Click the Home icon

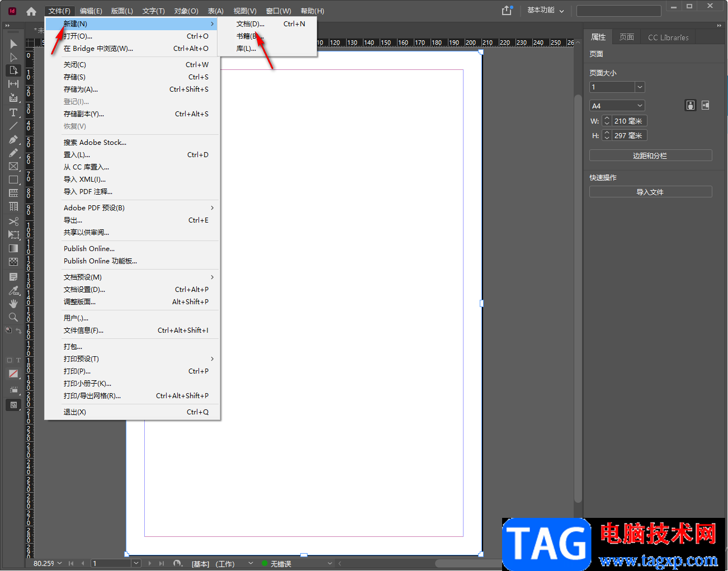31,11
